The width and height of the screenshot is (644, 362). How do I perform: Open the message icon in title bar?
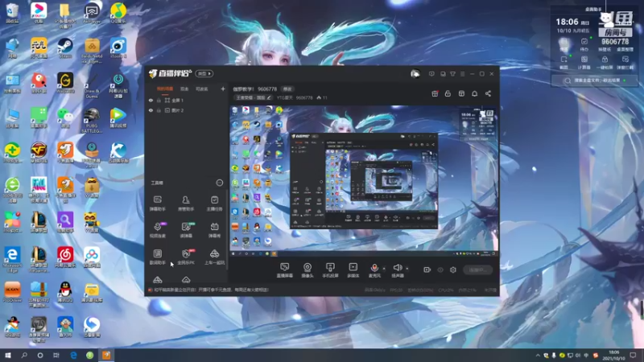[431, 74]
